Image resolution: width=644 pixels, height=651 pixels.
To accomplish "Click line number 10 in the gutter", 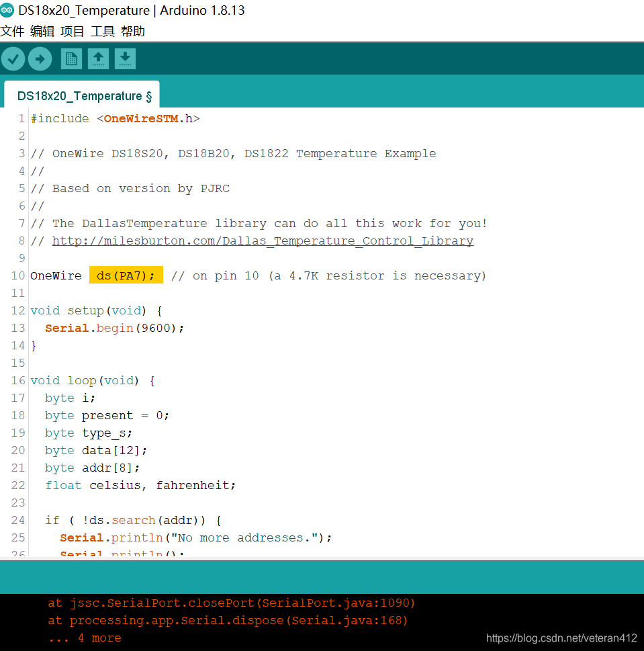I will (17, 275).
